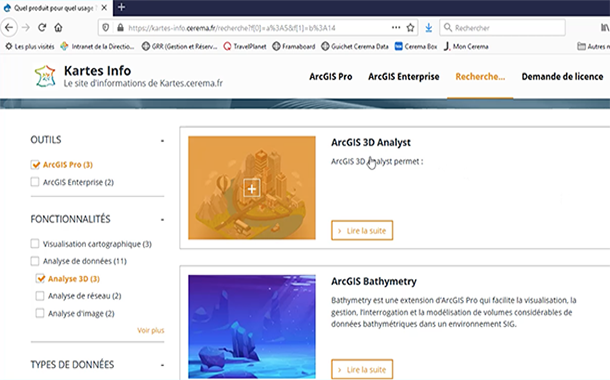Click the browser forward arrow
This screenshot has width=610, height=380.
(26, 28)
